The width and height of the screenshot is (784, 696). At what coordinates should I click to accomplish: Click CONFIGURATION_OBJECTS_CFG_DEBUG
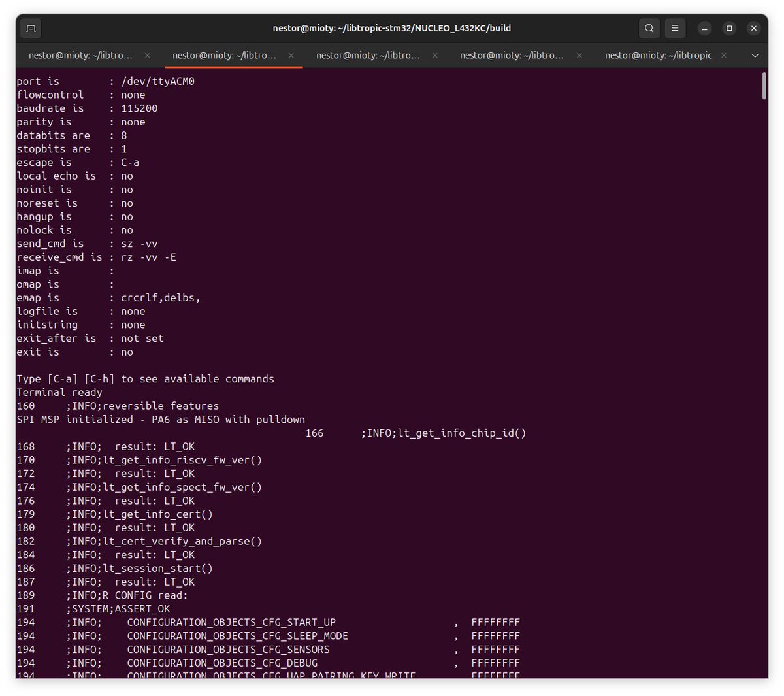(x=222, y=663)
